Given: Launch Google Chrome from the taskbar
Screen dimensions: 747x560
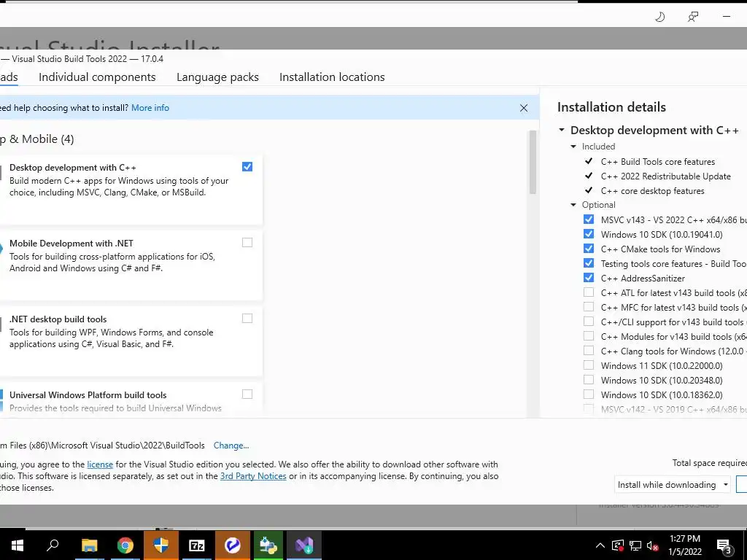Looking at the screenshot, I should click(125, 545).
